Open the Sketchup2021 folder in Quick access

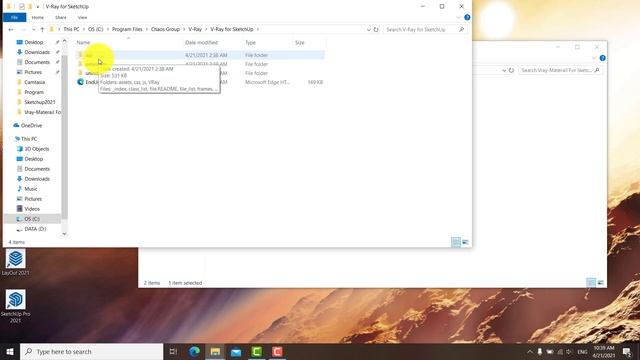(x=40, y=102)
